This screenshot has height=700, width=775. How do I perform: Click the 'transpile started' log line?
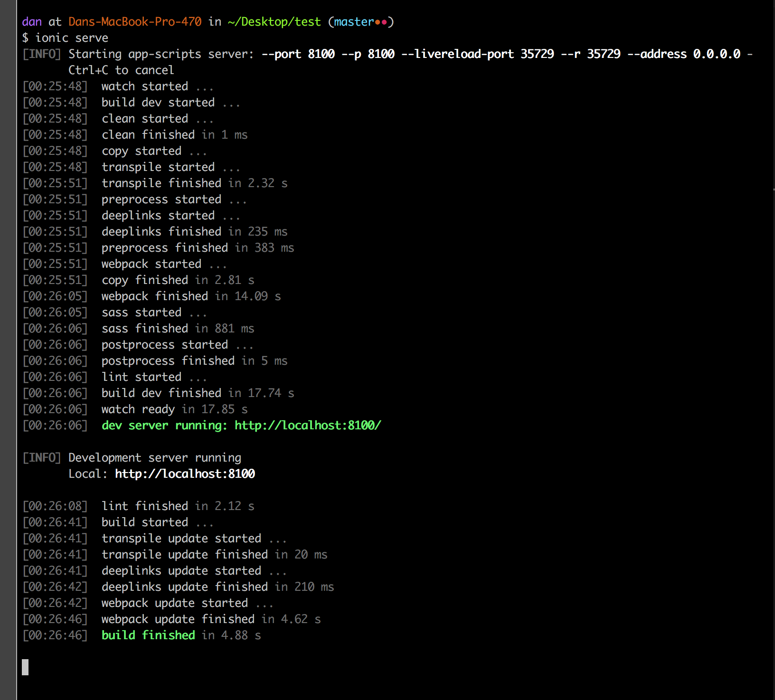coord(170,167)
